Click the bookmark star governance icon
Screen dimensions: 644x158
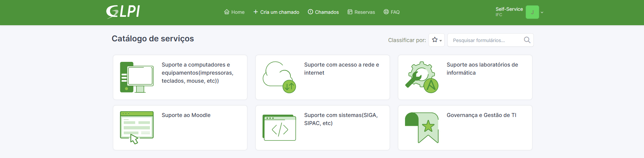tap(422, 128)
